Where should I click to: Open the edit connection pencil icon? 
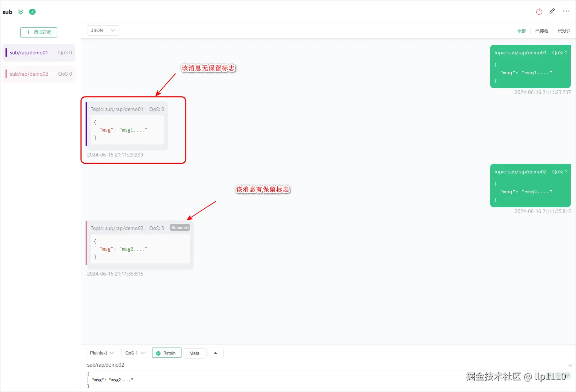[x=552, y=12]
